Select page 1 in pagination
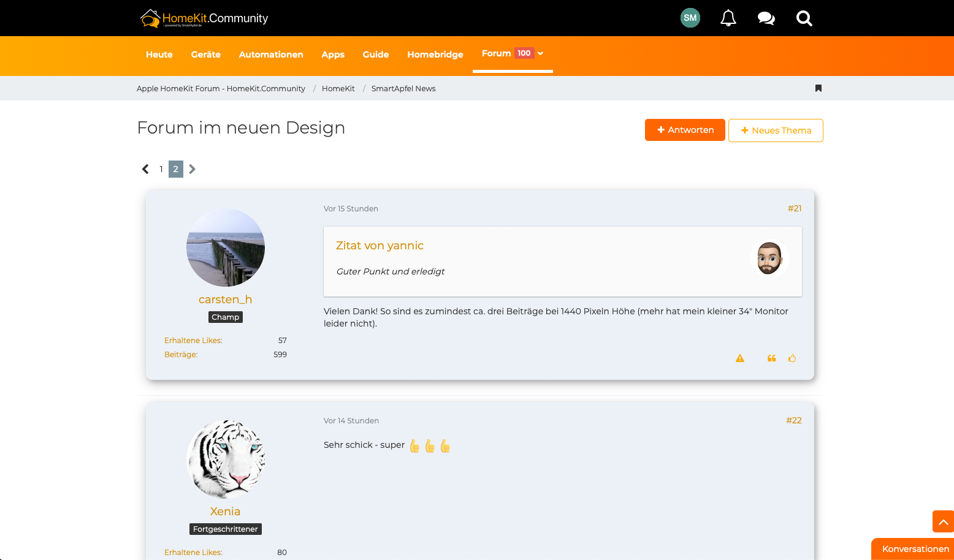 point(161,169)
